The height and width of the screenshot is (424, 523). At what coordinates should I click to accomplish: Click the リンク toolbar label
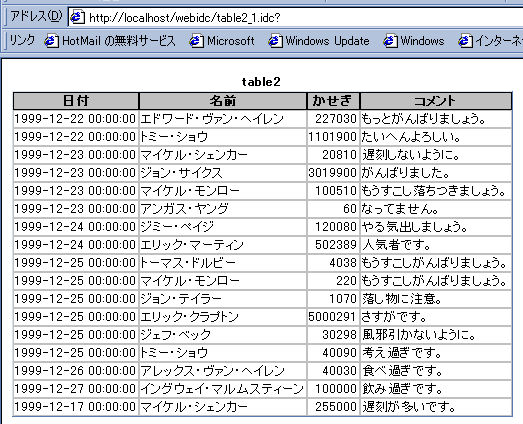(22, 41)
